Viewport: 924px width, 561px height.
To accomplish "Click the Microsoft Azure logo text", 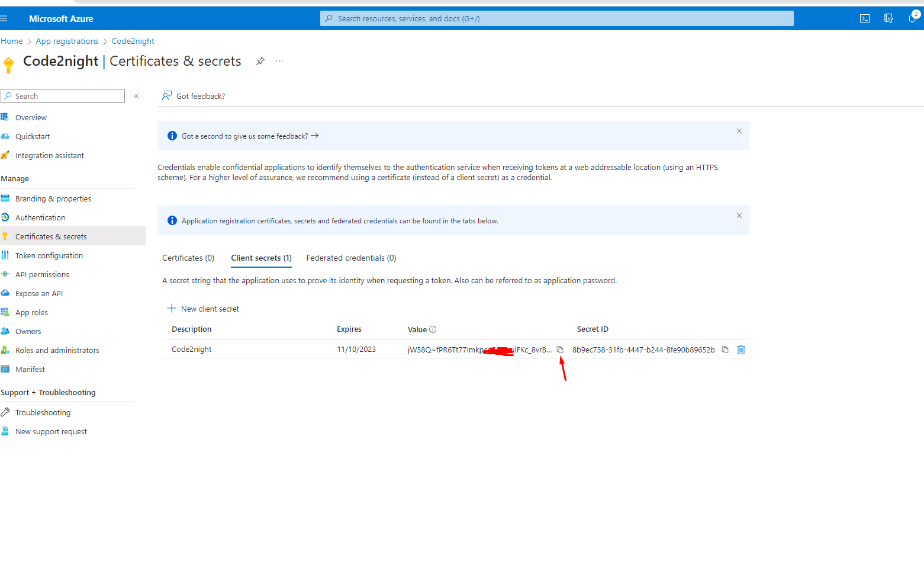I will (x=61, y=18).
